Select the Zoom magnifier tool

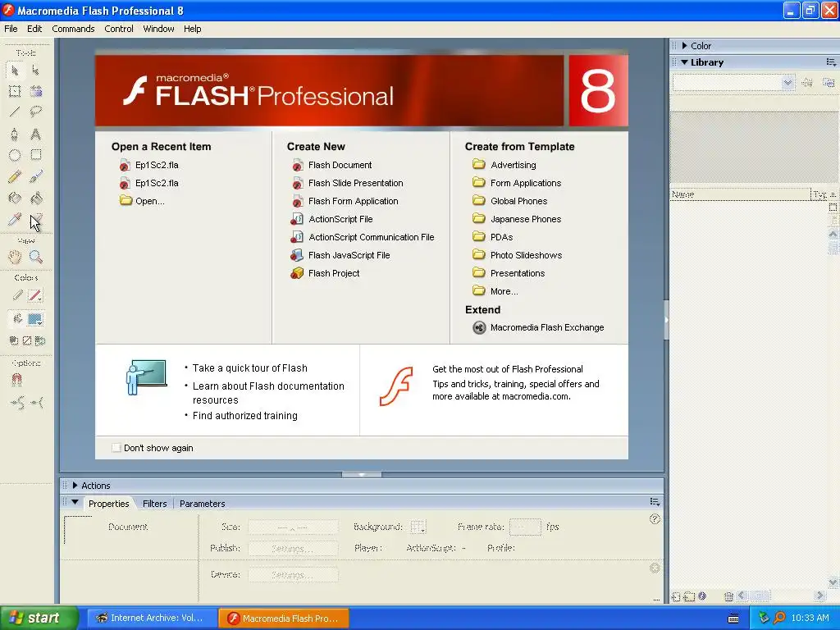tap(36, 257)
